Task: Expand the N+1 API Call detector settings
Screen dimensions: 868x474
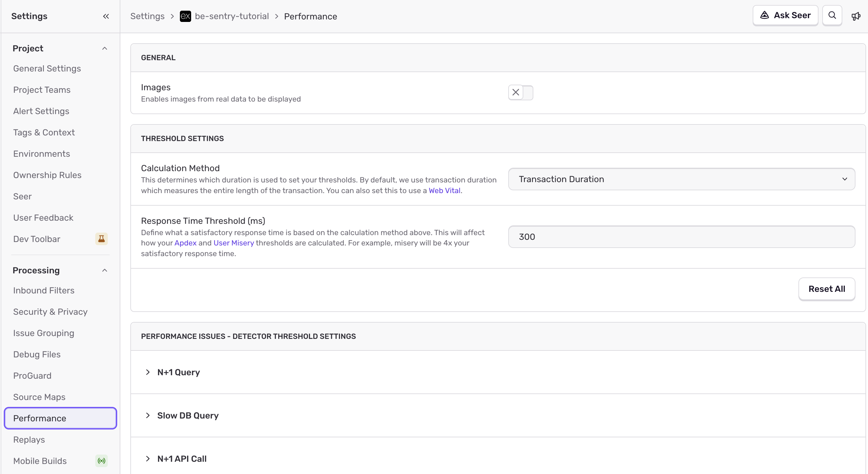Action: (x=148, y=459)
